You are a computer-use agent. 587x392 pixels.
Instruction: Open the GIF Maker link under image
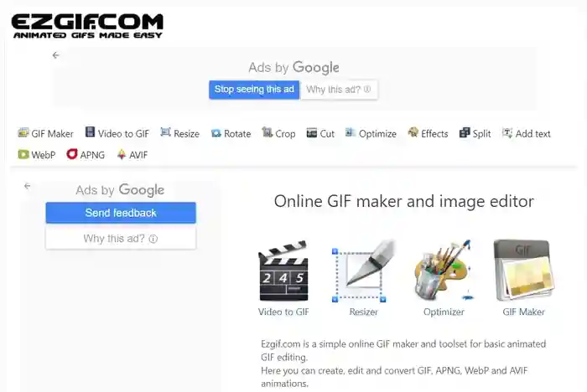(524, 312)
